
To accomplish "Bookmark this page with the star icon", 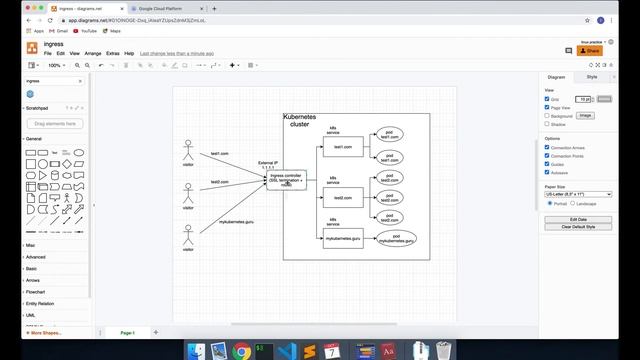I will (x=587, y=20).
